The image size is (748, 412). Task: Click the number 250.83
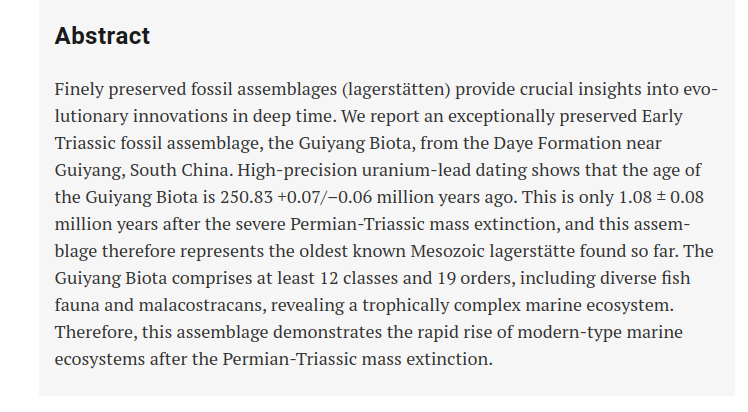[x=246, y=197]
